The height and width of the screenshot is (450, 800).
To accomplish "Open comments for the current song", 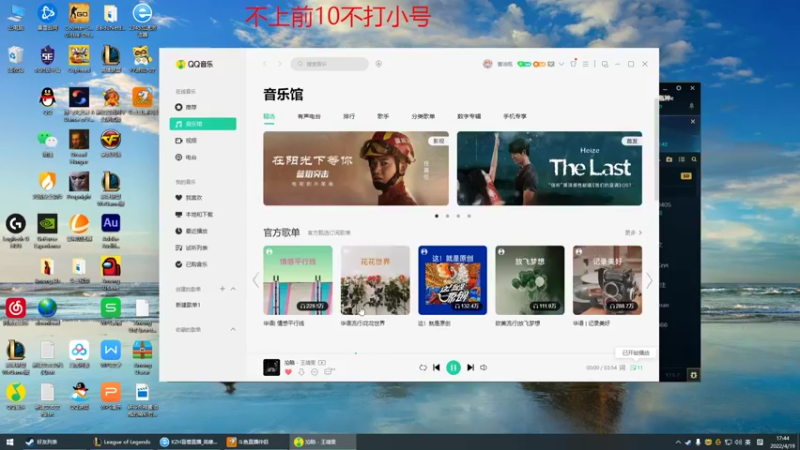I will tap(329, 372).
